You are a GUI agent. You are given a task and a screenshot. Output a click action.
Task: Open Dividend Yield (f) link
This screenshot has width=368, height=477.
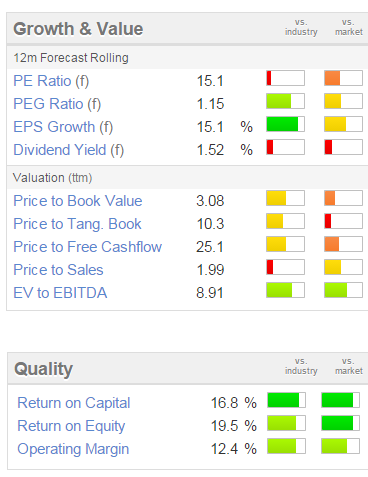(69, 150)
